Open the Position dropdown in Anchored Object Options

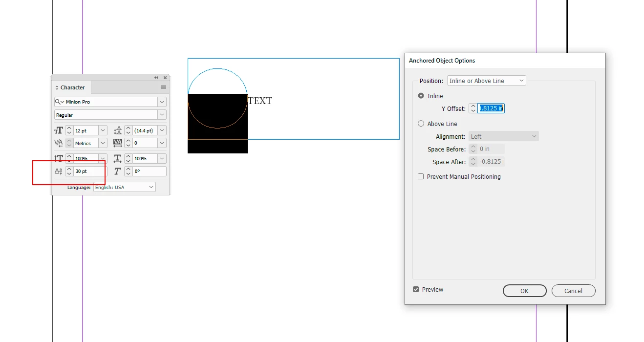tap(487, 81)
